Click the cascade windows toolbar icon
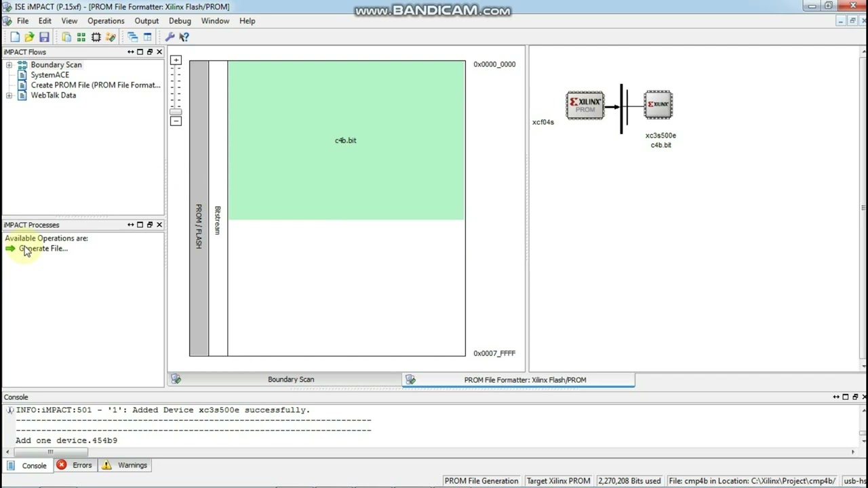Viewport: 868px width, 488px height. (x=132, y=37)
